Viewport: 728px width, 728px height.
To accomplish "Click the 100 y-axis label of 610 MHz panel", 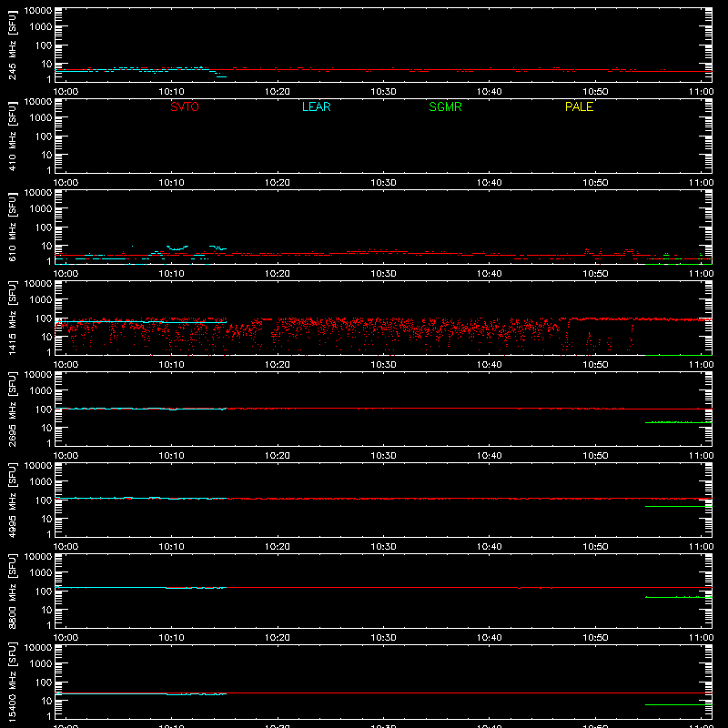I will point(44,227).
